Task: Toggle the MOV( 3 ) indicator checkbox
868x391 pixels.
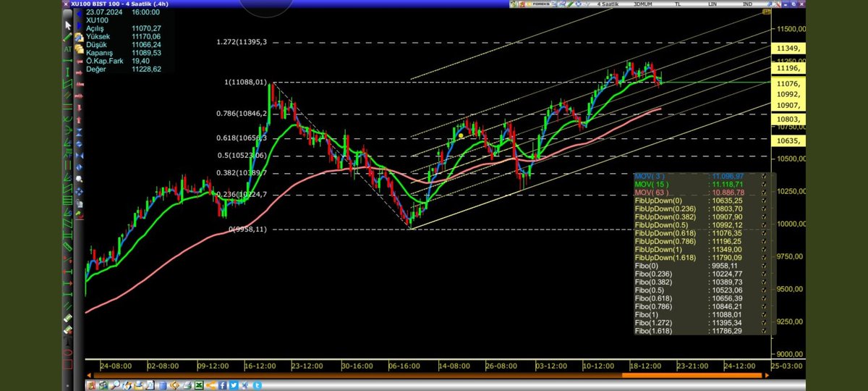Action: (x=765, y=176)
